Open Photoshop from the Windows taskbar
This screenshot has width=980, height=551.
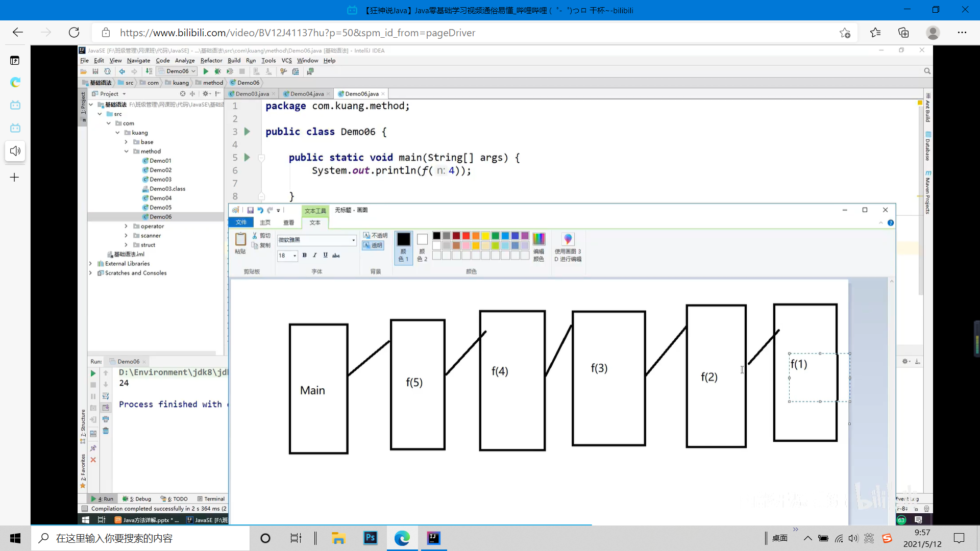pyautogui.click(x=370, y=538)
